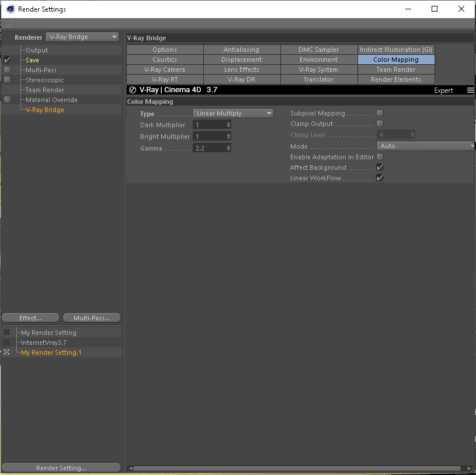Open the Displacement tab
Image resolution: width=476 pixels, height=475 pixels.
[x=242, y=60]
